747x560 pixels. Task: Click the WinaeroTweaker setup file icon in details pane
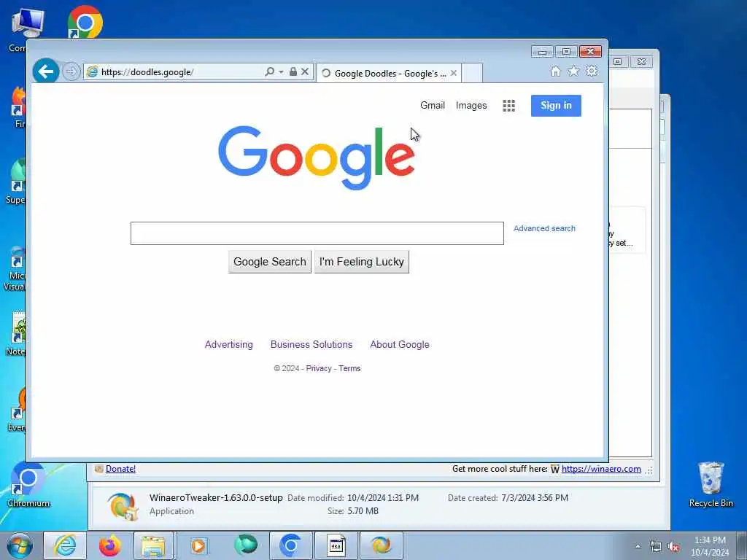[123, 506]
